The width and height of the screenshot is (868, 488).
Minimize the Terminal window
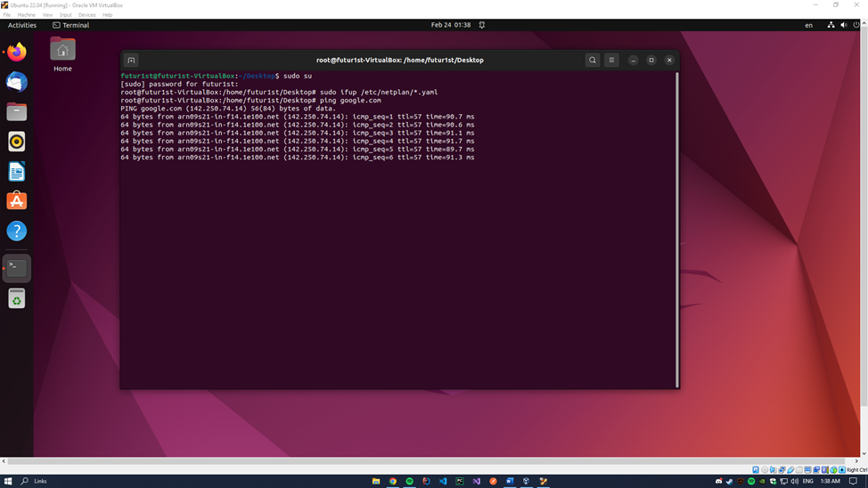coord(634,61)
